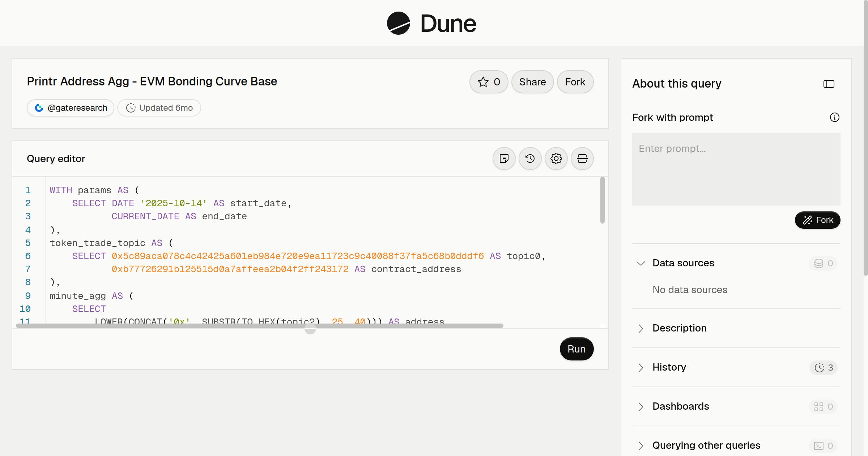Click CURRENT_DATE keyword on line 3
The width and height of the screenshot is (868, 456).
point(145,216)
